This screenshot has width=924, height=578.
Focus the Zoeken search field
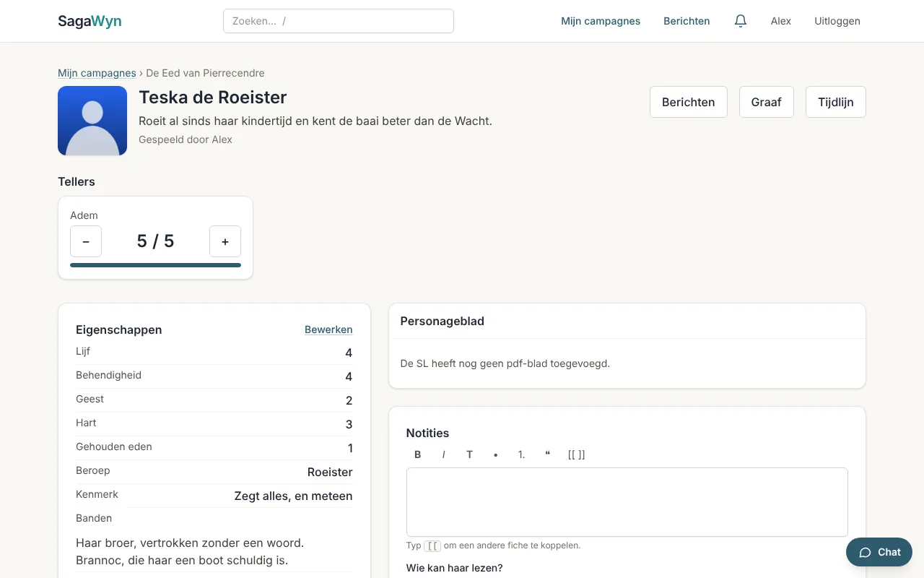(x=339, y=21)
